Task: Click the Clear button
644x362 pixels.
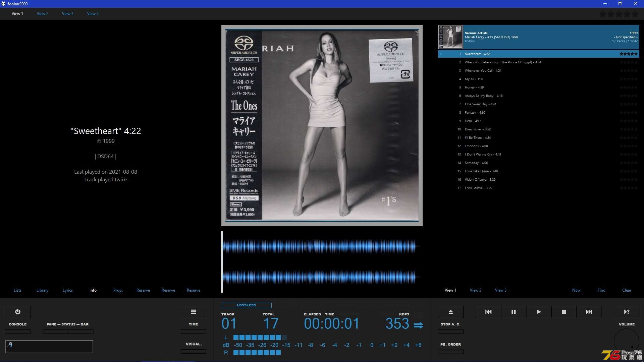Action: coord(627,290)
